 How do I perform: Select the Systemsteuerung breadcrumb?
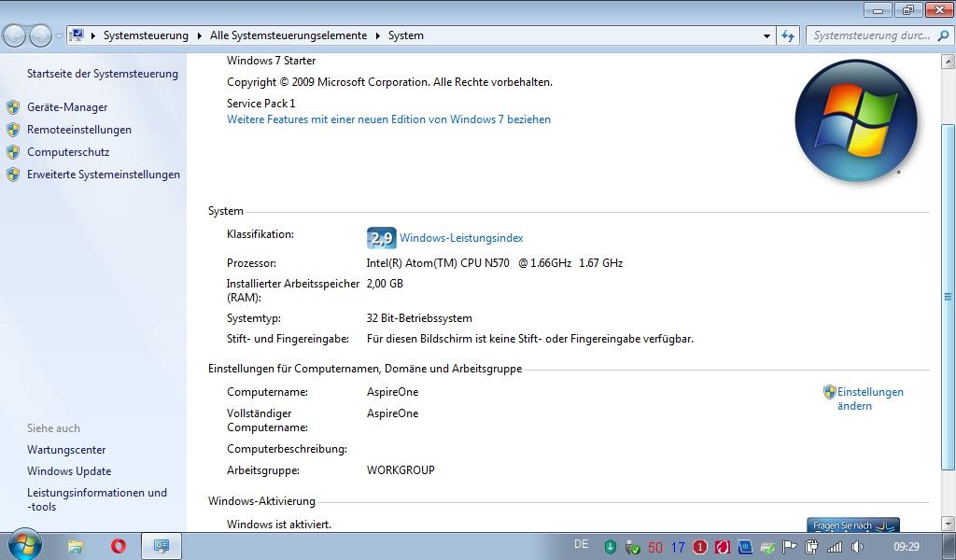point(146,35)
